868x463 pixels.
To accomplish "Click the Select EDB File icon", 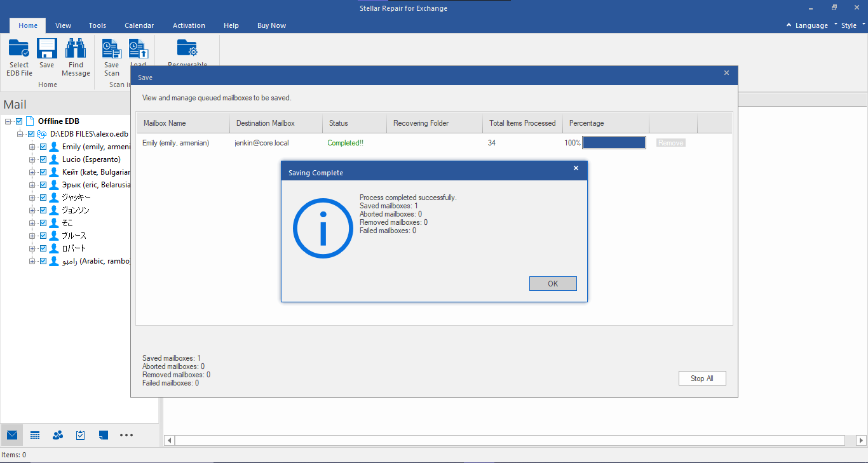I will tap(19, 49).
